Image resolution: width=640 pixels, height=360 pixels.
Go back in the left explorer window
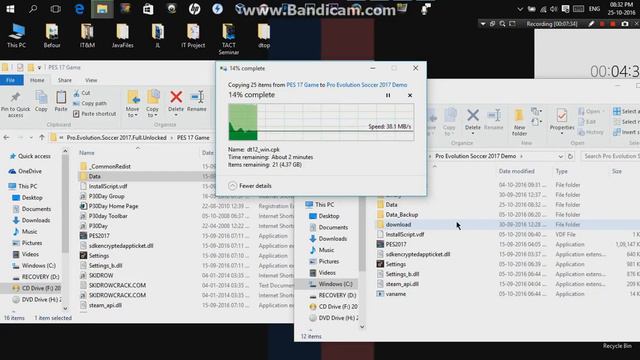[x=7, y=138]
